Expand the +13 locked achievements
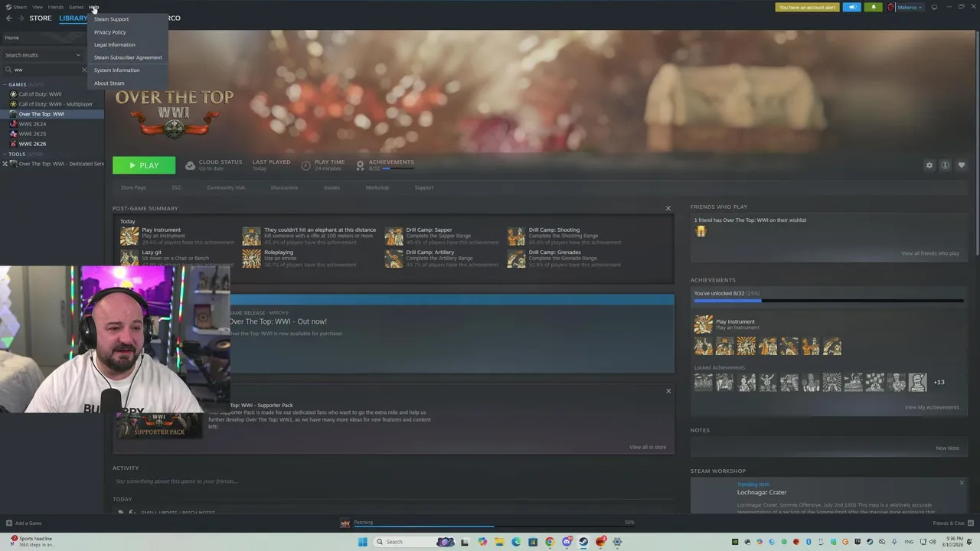 pos(939,382)
